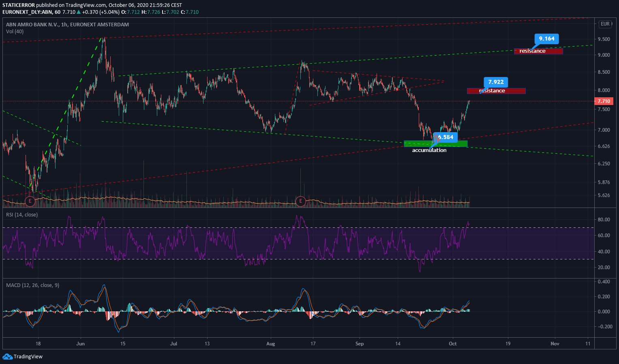Click the 'RSI (14, close)' indicator label
The width and height of the screenshot is (619, 364).
pos(22,215)
